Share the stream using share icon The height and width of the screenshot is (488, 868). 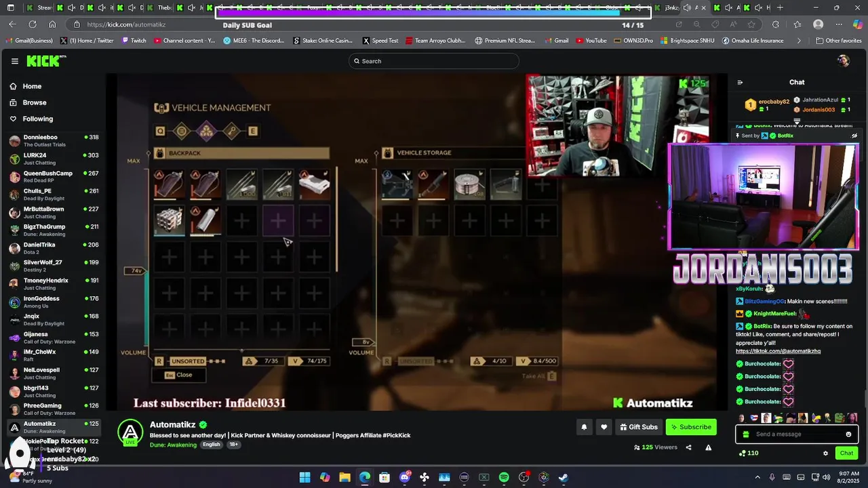pyautogui.click(x=688, y=447)
